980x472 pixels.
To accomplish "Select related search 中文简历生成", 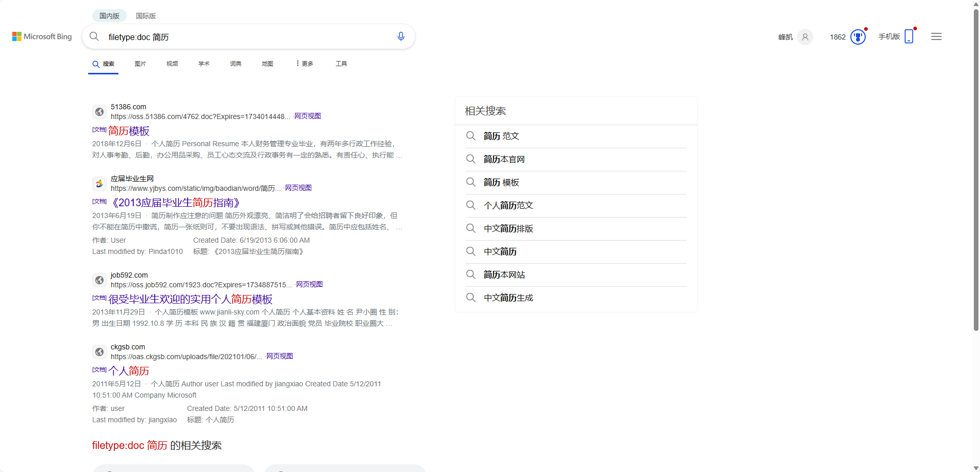I will pyautogui.click(x=508, y=298).
